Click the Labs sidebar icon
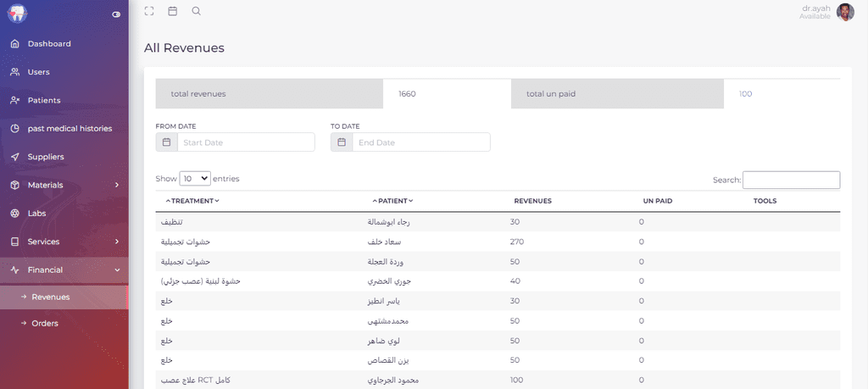The width and height of the screenshot is (868, 389). [15, 214]
